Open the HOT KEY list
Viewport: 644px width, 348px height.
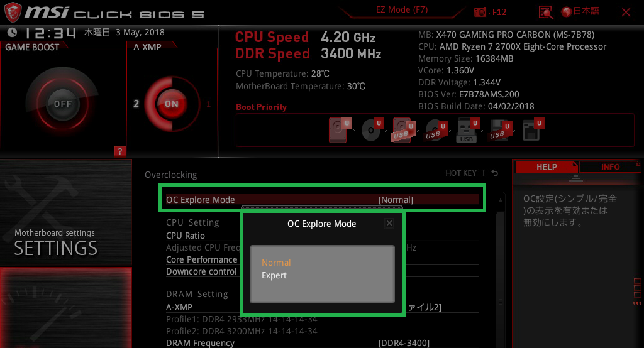(461, 173)
